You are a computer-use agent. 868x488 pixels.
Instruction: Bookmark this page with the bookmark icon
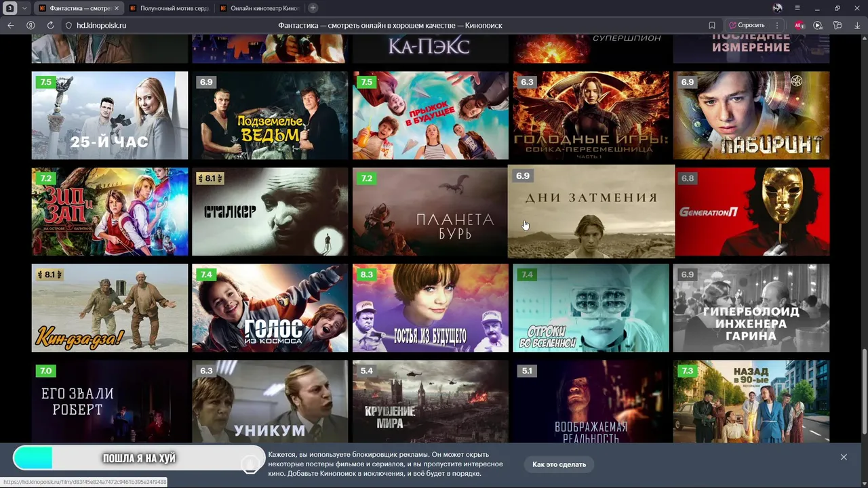(x=712, y=25)
